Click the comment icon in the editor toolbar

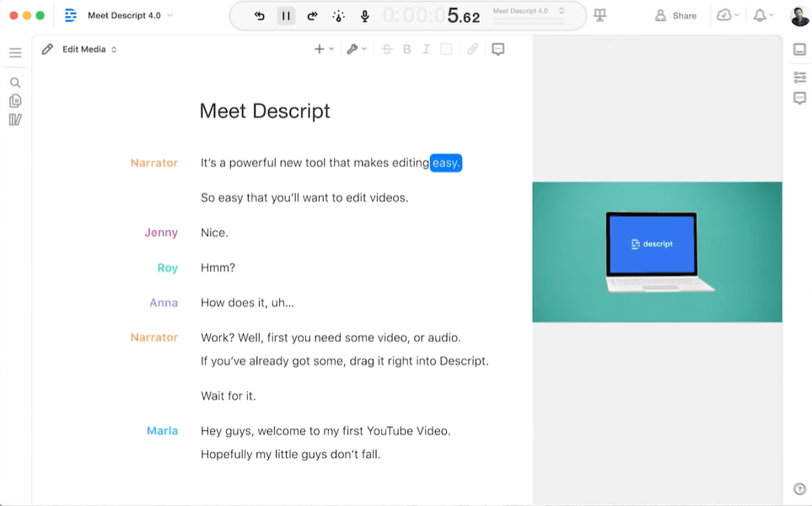pos(498,50)
